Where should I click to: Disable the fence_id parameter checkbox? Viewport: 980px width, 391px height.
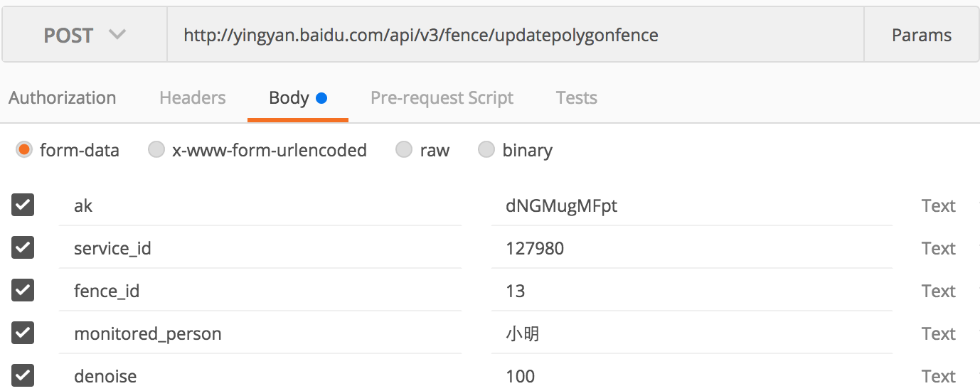point(23,291)
